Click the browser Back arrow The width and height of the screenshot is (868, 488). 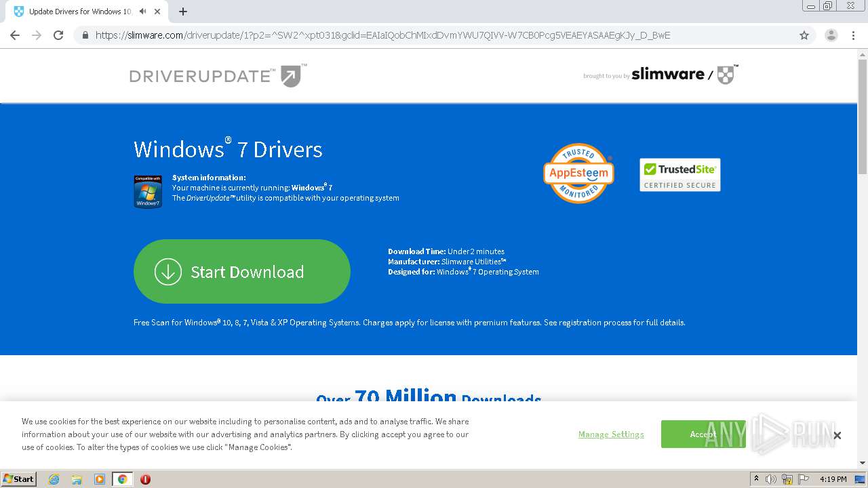click(x=15, y=35)
